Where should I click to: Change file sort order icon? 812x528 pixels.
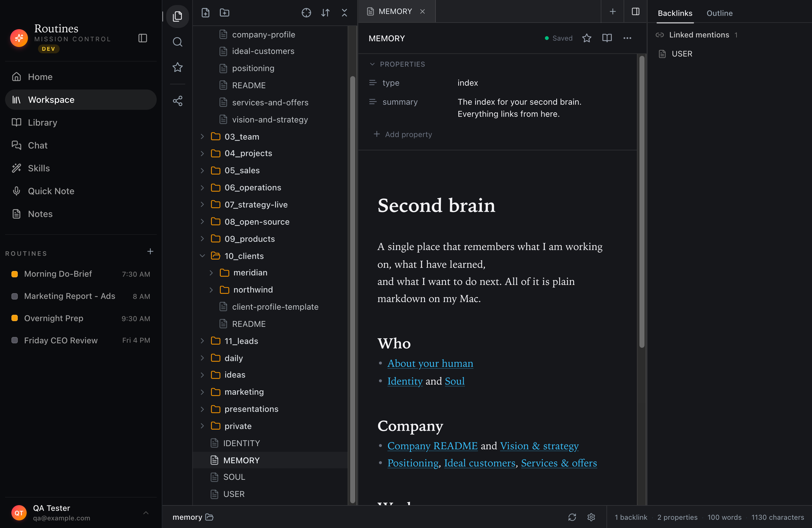[x=325, y=13]
